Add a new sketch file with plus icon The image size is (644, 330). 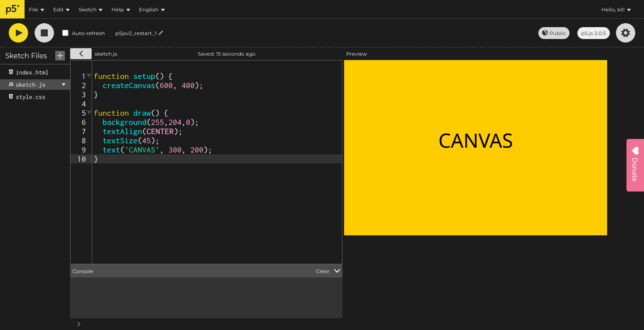(60, 56)
